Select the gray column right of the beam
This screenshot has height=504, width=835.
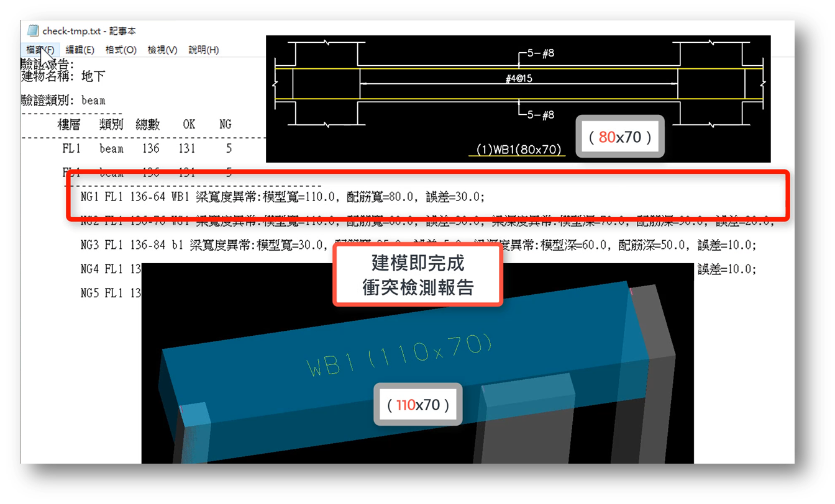[x=659, y=397]
